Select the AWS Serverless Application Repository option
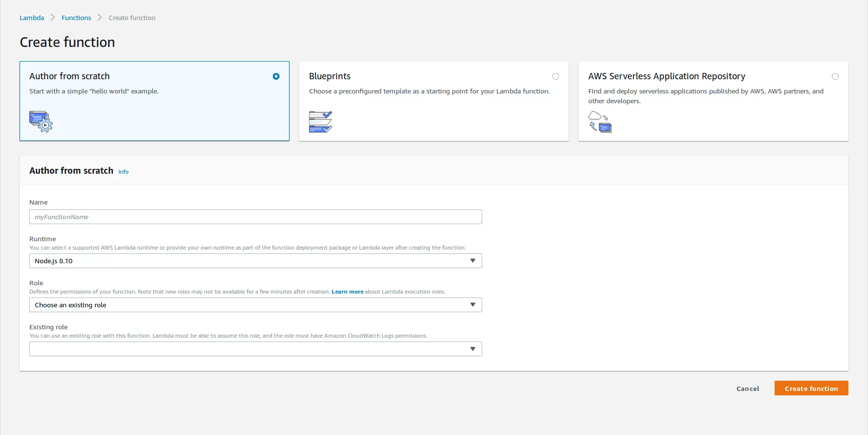868x435 pixels. pyautogui.click(x=835, y=76)
